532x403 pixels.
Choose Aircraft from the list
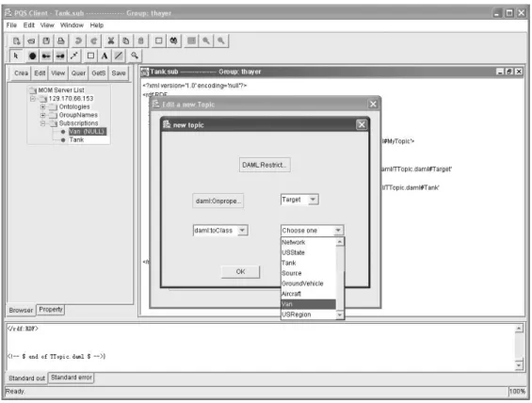[x=309, y=294]
